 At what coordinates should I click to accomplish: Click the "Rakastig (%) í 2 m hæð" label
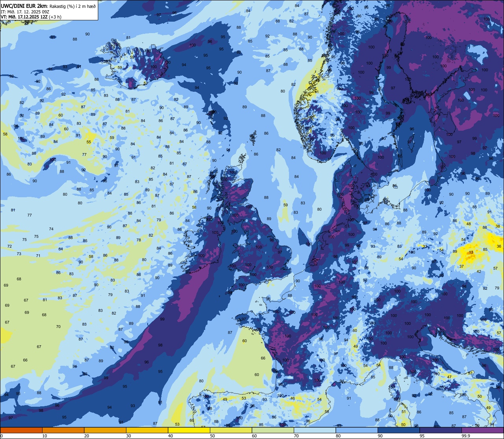(72, 6)
